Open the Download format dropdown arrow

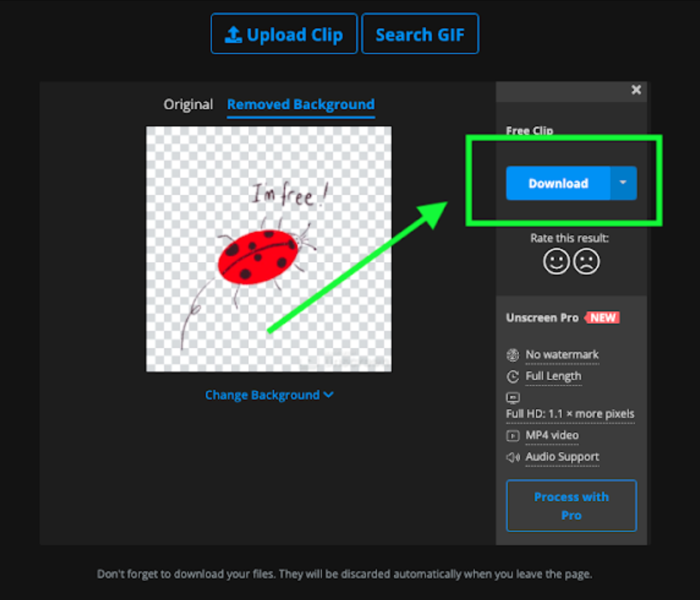click(x=623, y=183)
